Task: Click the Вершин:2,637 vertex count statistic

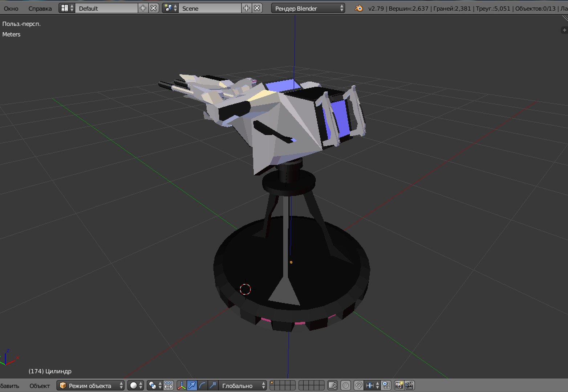Action: [x=409, y=8]
